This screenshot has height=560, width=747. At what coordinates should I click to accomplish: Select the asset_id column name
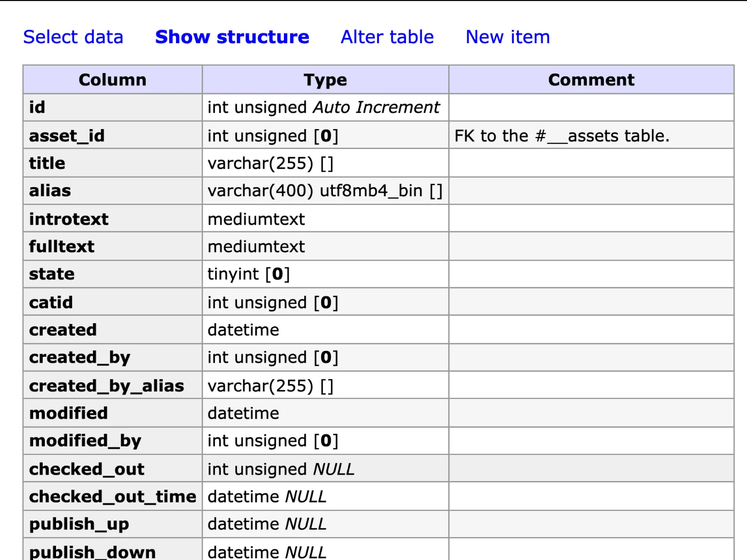point(67,135)
